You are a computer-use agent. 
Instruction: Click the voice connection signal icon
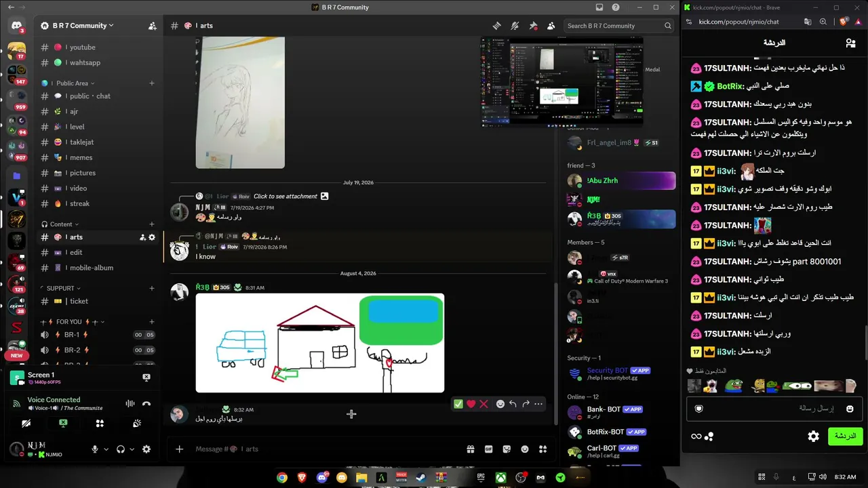pyautogui.click(x=16, y=403)
